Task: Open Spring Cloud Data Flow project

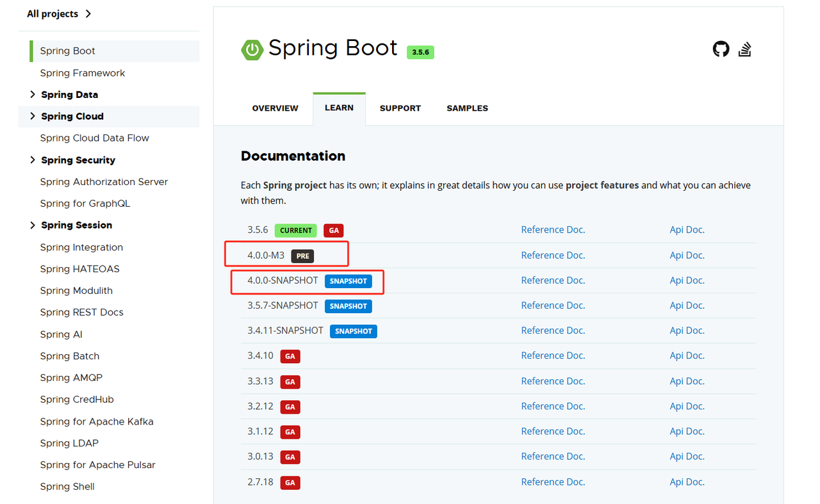Action: [94, 138]
